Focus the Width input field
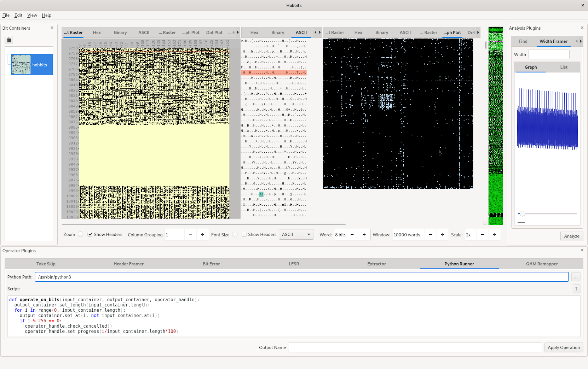This screenshot has width=588, height=369. (549, 54)
